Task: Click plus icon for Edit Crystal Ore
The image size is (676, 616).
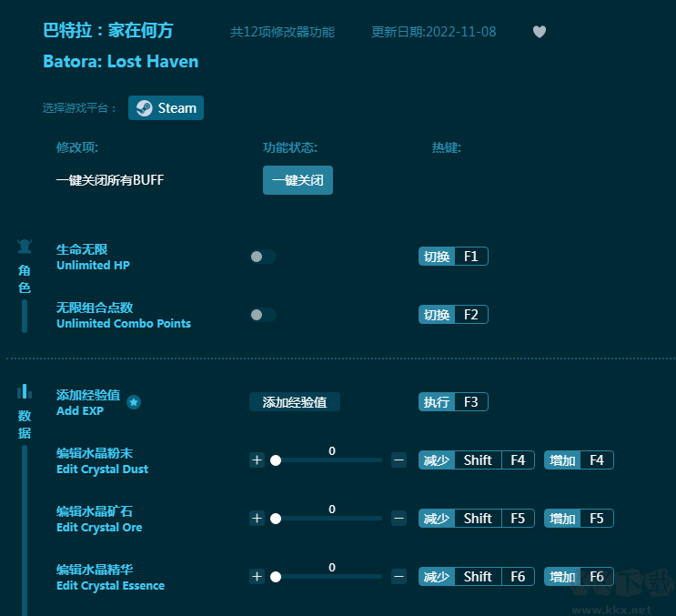Action: (257, 519)
